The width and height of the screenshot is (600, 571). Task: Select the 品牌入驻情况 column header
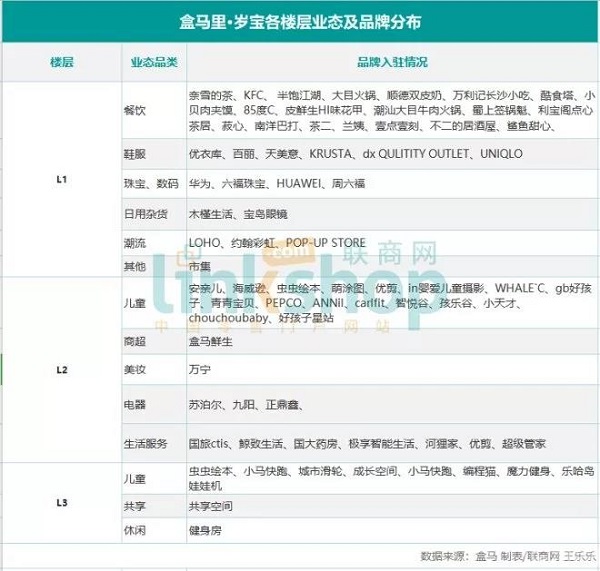point(393,62)
